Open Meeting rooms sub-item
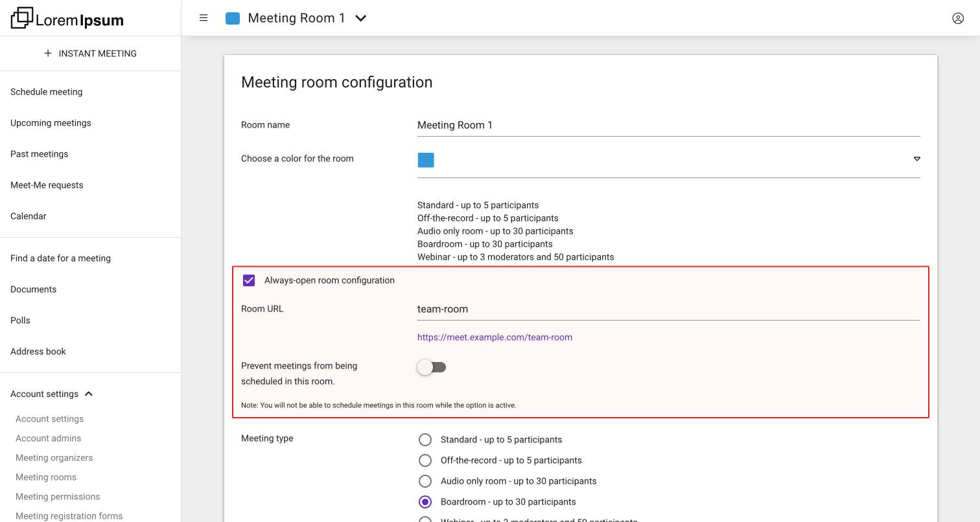This screenshot has width=980, height=522. point(46,477)
